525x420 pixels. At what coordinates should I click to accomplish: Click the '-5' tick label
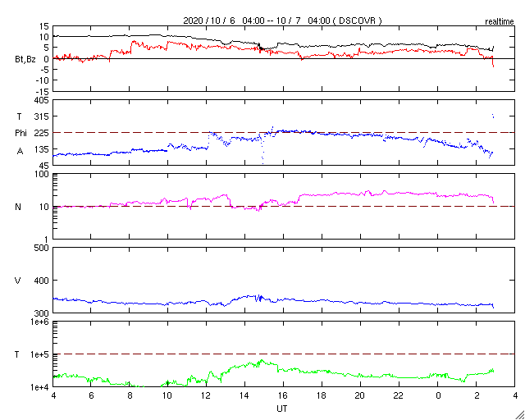43,70
